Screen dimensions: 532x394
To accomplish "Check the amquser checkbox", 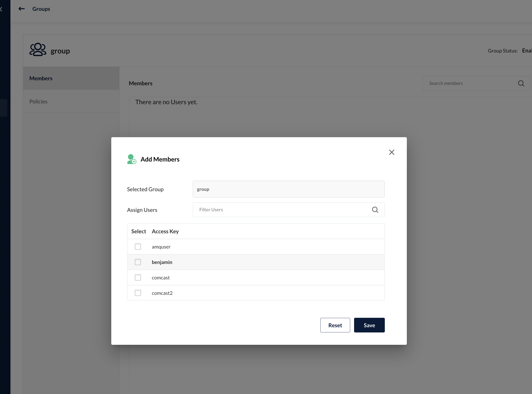I will pos(138,246).
